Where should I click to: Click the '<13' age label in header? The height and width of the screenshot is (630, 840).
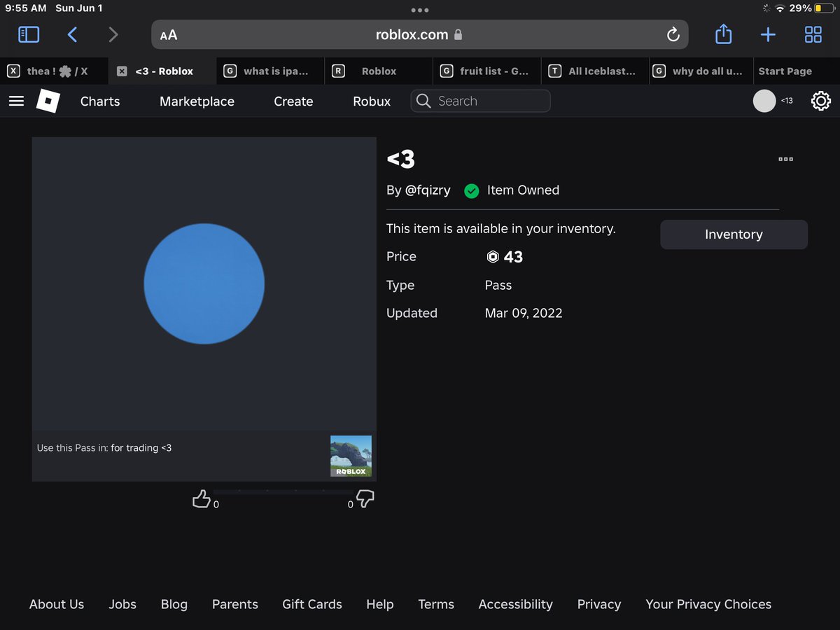tap(787, 101)
